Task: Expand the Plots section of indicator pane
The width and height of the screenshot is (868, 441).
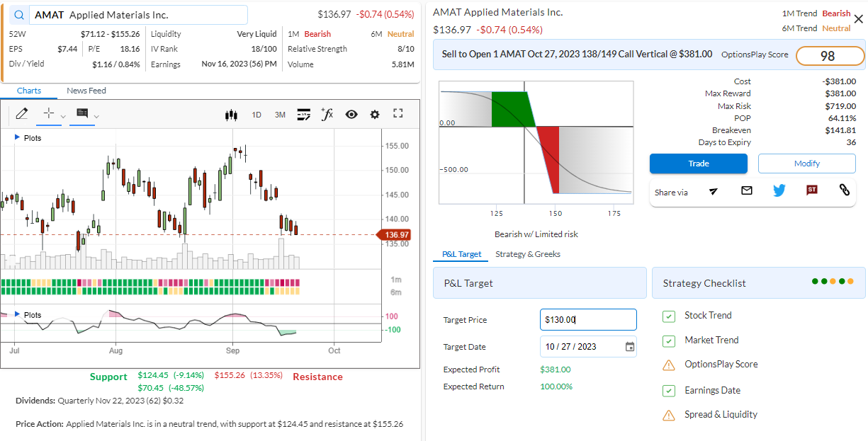Action: pyautogui.click(x=28, y=315)
